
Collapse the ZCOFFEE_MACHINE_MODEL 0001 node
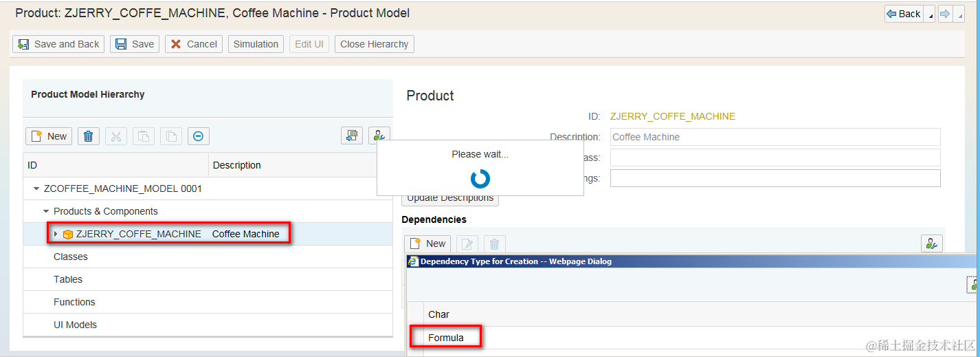tap(36, 188)
